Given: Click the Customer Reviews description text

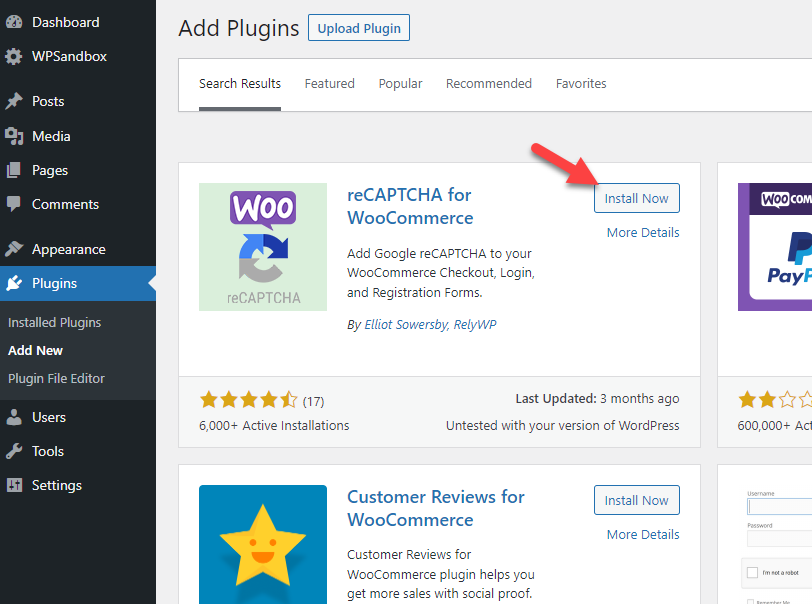Looking at the screenshot, I should coord(441,574).
